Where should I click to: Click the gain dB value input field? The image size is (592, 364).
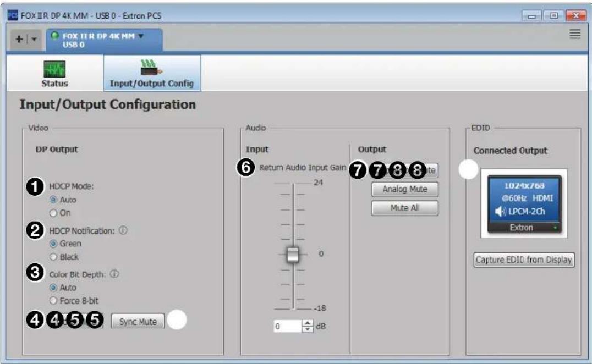click(x=288, y=326)
